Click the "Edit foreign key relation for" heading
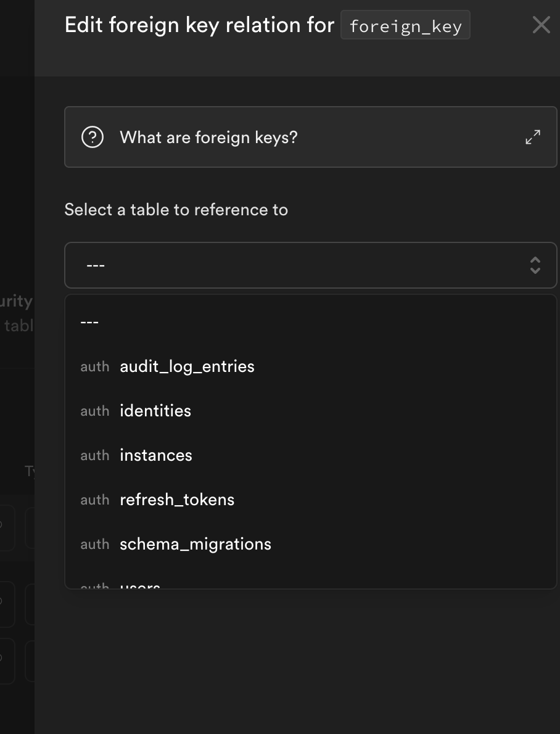Viewport: 560px width, 734px height. pos(199,25)
